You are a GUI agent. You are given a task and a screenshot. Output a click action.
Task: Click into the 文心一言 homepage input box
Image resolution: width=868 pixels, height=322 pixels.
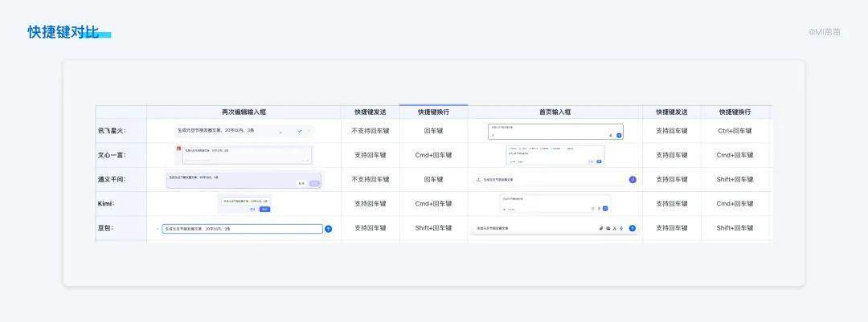[x=555, y=155]
